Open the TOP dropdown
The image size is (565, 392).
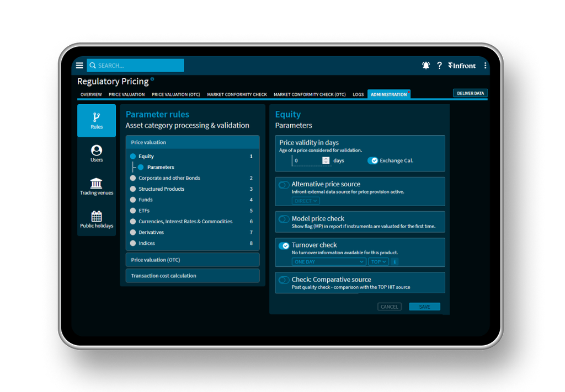click(x=379, y=261)
